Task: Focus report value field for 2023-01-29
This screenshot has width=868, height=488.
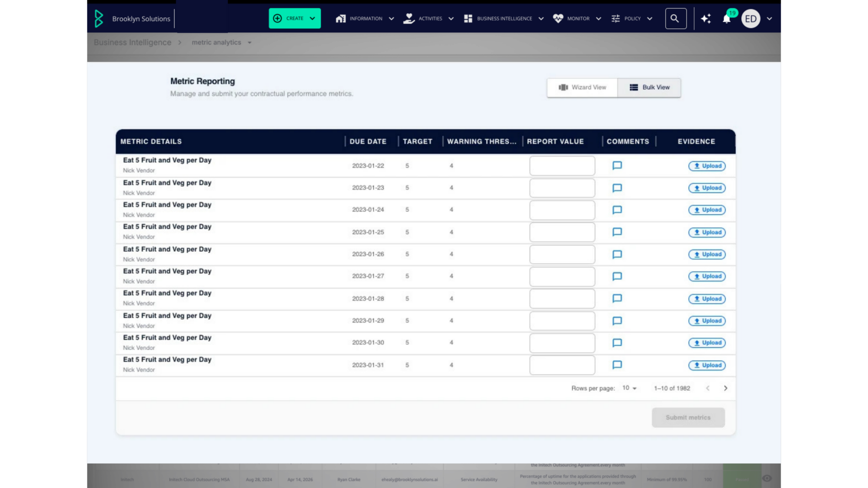Action: pyautogui.click(x=562, y=321)
